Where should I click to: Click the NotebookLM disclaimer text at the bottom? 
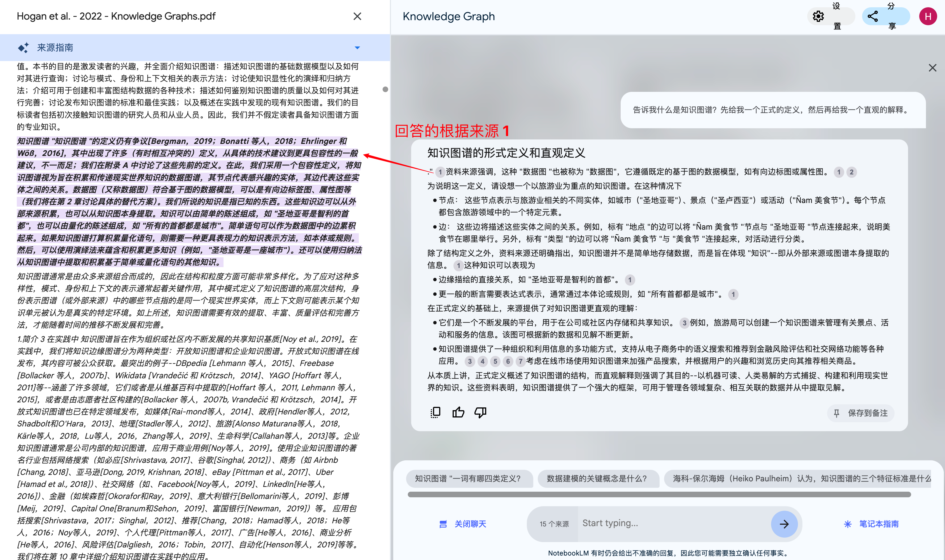668,553
